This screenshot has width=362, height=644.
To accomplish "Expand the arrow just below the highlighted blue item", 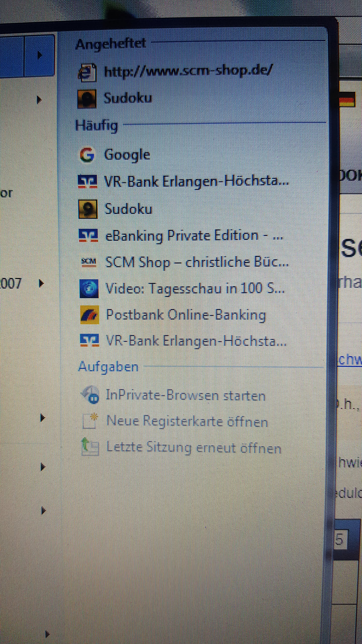I will pos(39,100).
